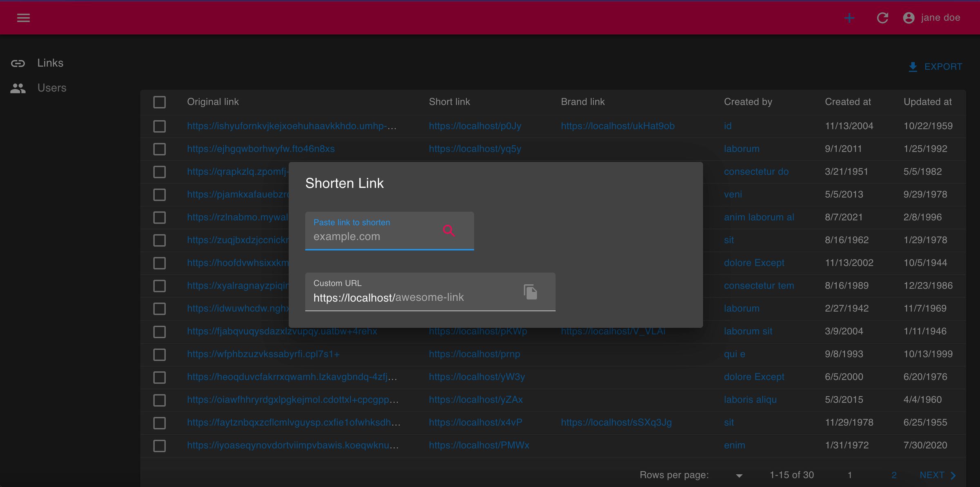Open the Rows per page dropdown
Screen dimensions: 980x487
(x=739, y=475)
